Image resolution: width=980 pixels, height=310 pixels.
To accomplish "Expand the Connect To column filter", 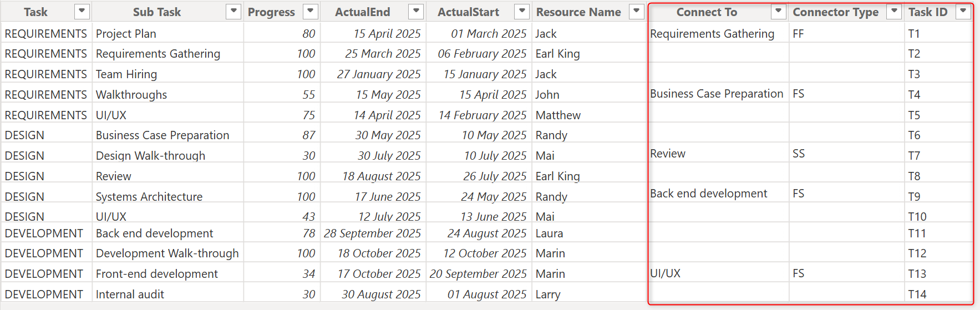I will pyautogui.click(x=779, y=11).
